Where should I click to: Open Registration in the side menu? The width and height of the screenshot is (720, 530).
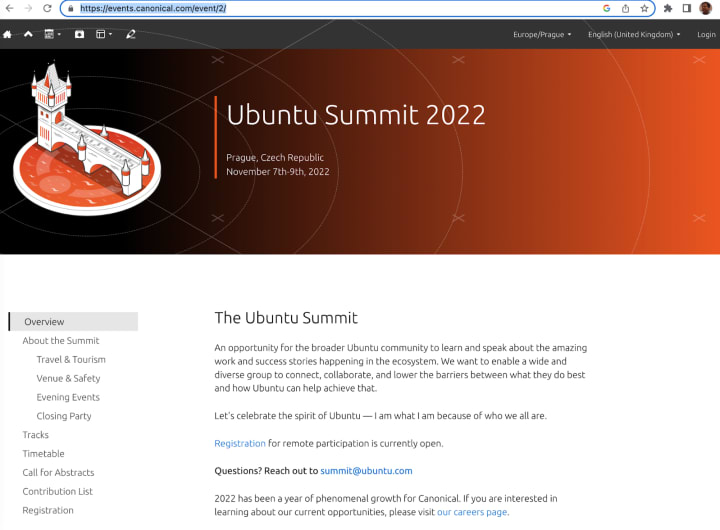(48, 510)
